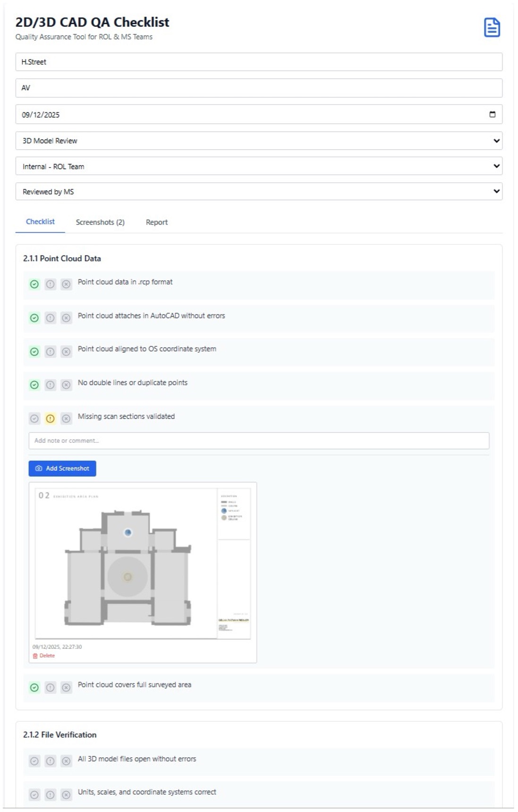
Task: Yellow warning icon for 'Missing scan sections validated'
Action: (x=51, y=418)
